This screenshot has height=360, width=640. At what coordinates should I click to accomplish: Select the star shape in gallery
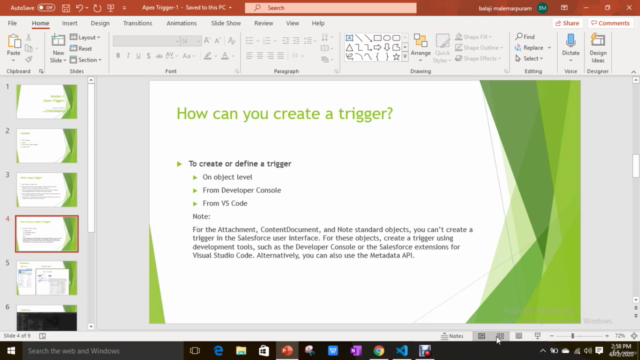pyautogui.click(x=396, y=57)
